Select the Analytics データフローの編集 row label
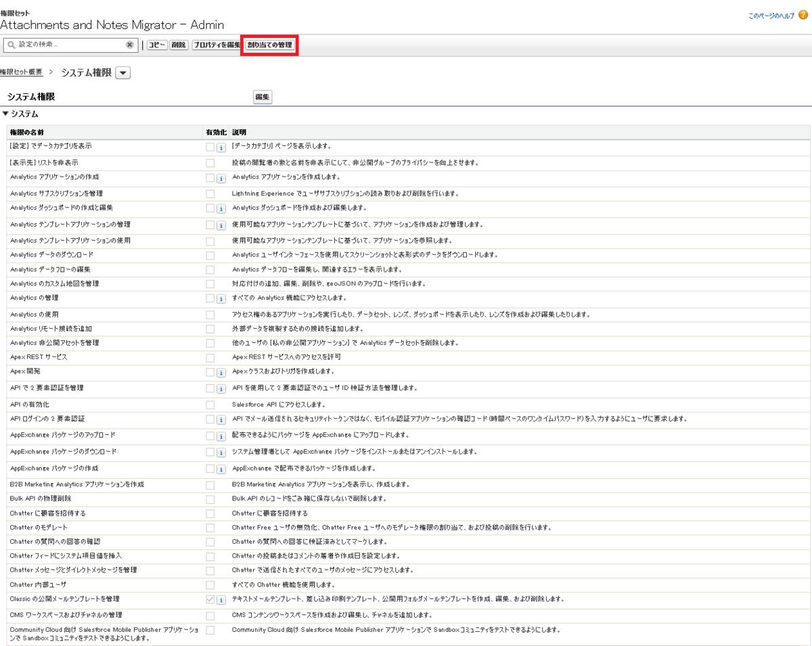Image resolution: width=812 pixels, height=646 pixels. tap(51, 269)
